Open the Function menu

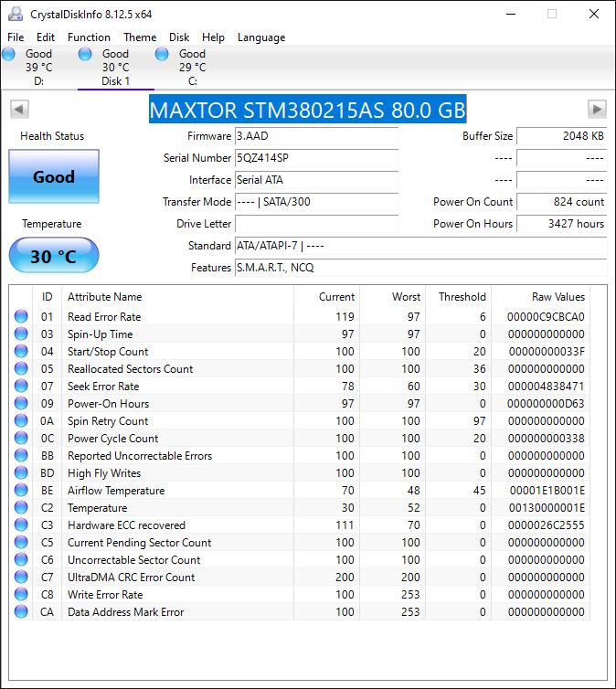point(89,37)
